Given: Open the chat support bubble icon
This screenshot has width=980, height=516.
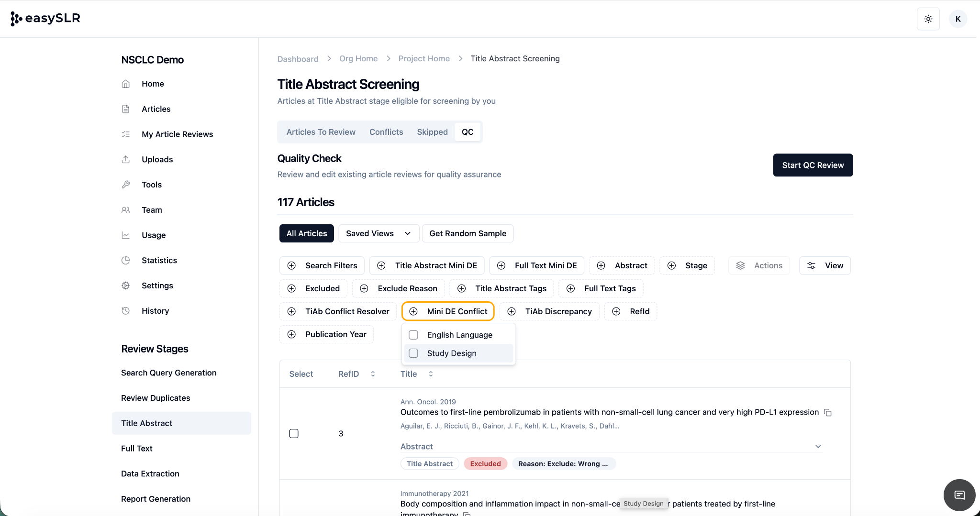Looking at the screenshot, I should (x=959, y=495).
